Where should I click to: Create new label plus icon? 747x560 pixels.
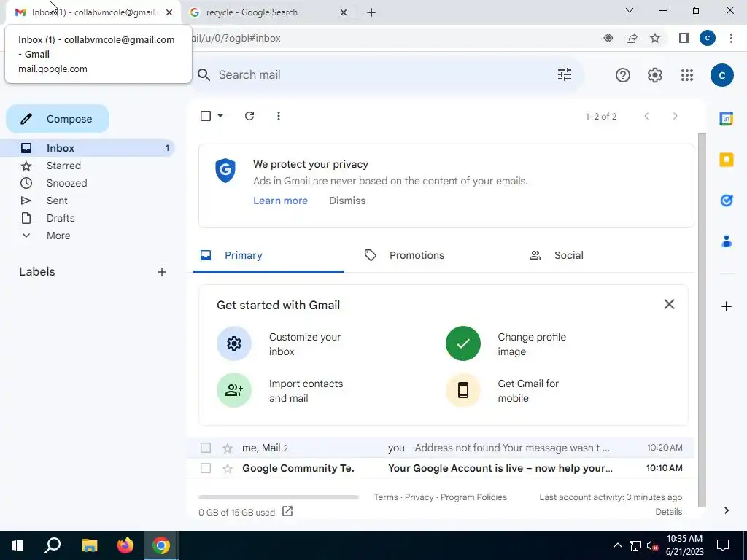162,272
